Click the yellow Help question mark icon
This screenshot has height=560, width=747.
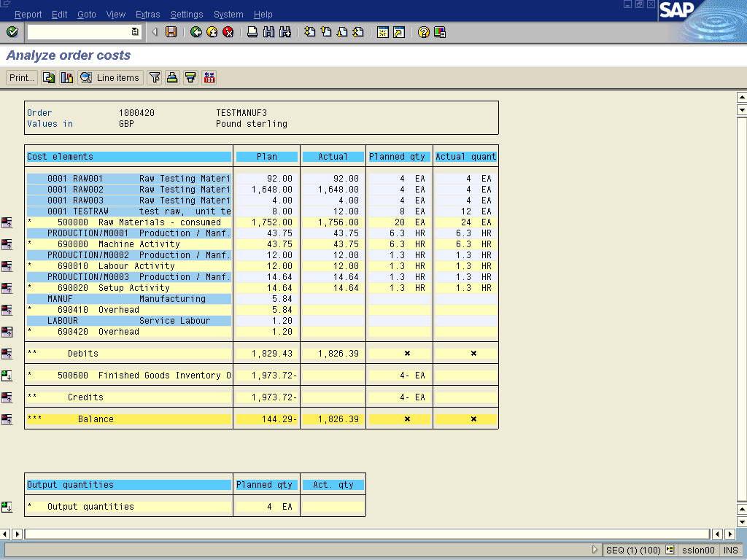point(424,32)
